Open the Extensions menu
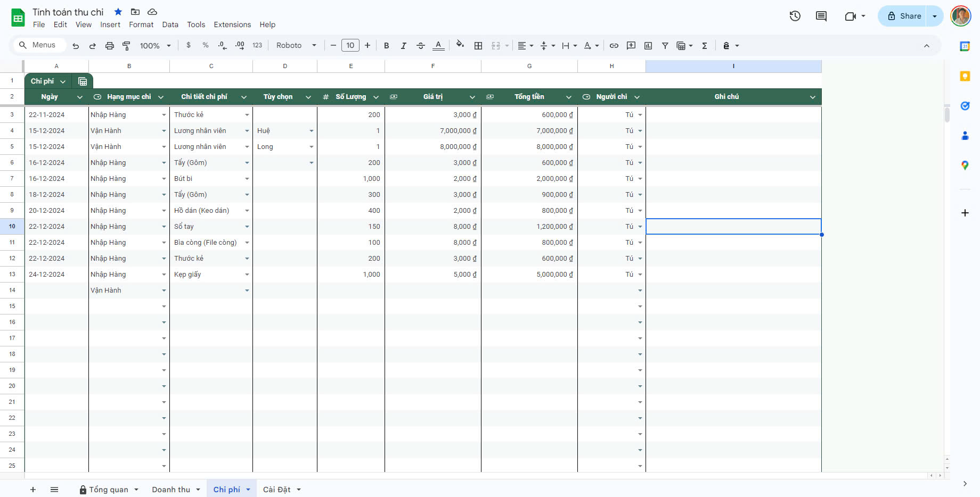This screenshot has height=497, width=980. click(232, 24)
